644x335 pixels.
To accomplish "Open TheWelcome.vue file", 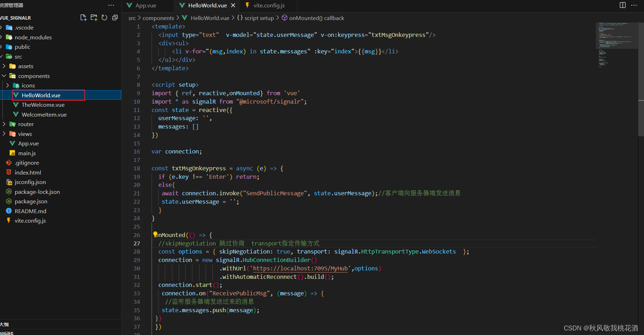I will 43,105.
